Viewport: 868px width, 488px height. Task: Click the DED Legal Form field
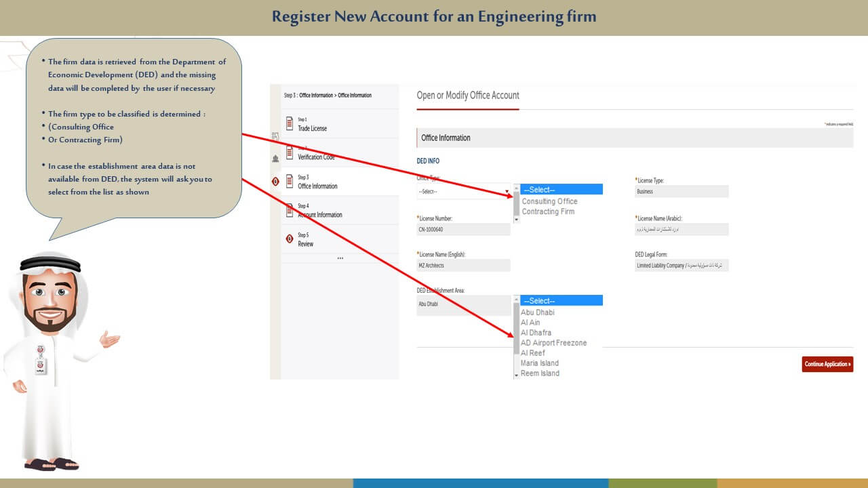point(681,266)
